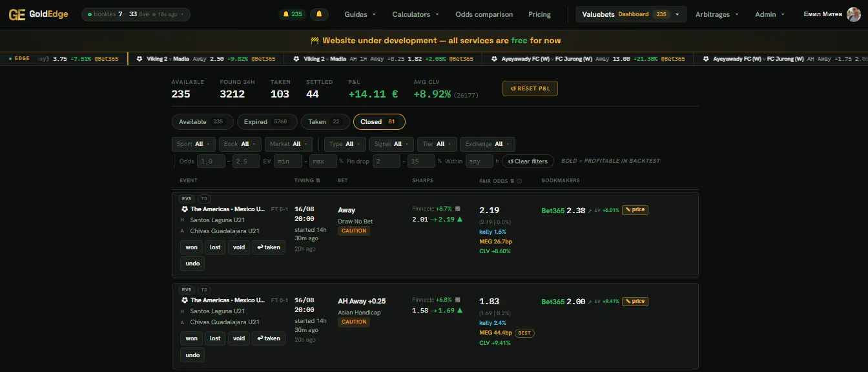The image size is (868, 372).
Task: Click the BEST badge next to MEG 44.4bp
Action: [524, 333]
